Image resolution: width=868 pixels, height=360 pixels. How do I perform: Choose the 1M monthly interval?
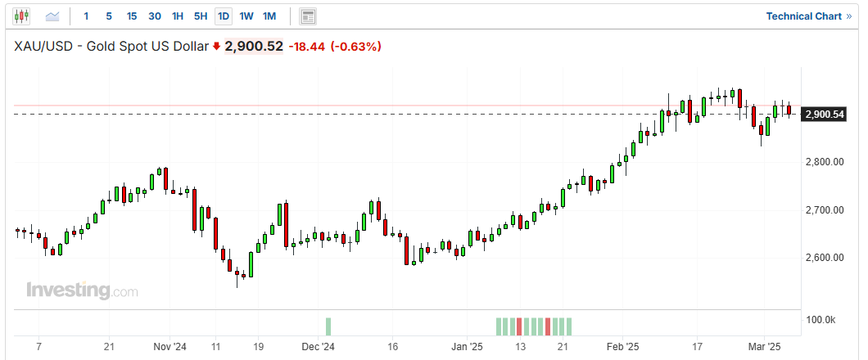pyautogui.click(x=269, y=16)
